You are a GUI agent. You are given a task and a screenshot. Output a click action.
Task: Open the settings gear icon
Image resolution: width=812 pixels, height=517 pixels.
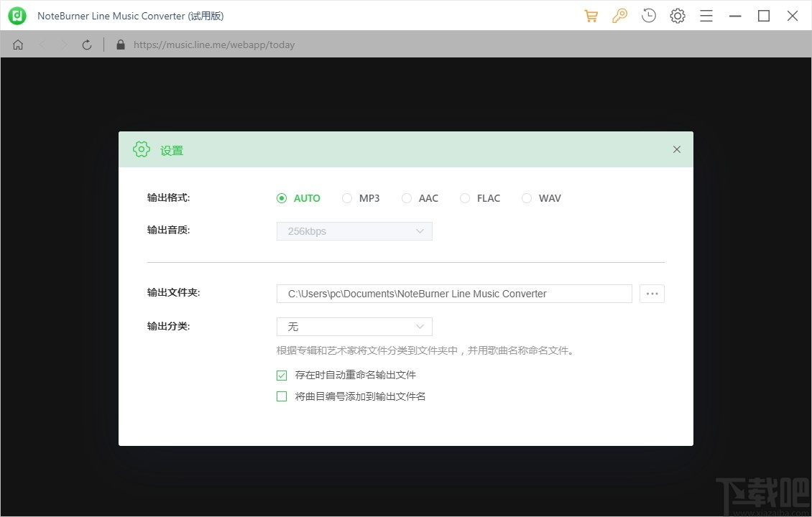coord(677,15)
